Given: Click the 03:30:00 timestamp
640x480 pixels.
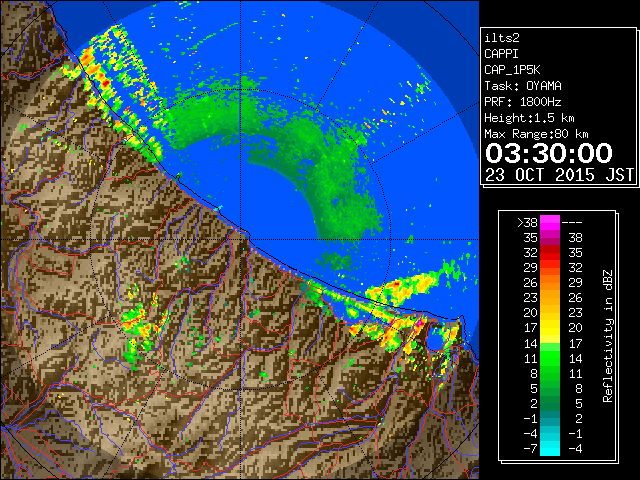Looking at the screenshot, I should [549, 153].
